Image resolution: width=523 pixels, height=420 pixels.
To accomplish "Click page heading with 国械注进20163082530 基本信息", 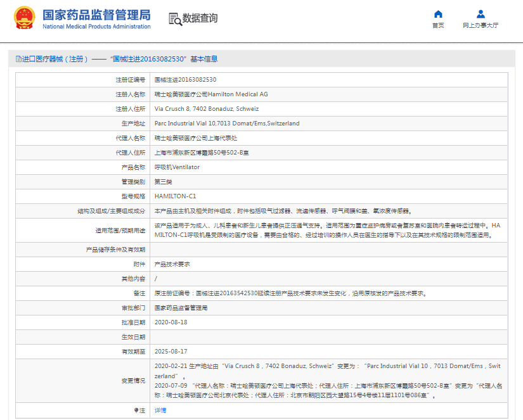I will click(117, 59).
